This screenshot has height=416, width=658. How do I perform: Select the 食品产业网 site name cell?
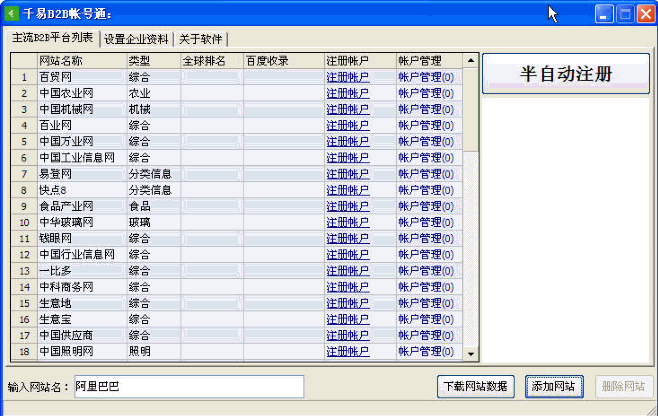click(82, 207)
